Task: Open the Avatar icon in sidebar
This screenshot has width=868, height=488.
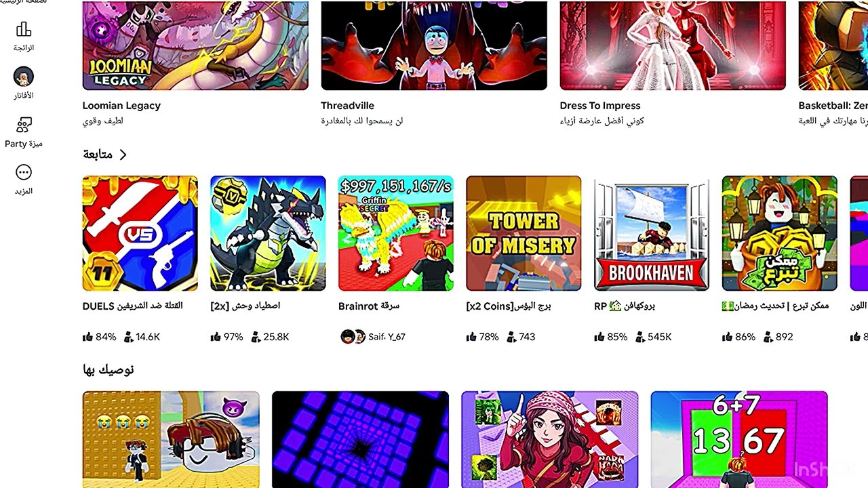Action: coord(24,77)
